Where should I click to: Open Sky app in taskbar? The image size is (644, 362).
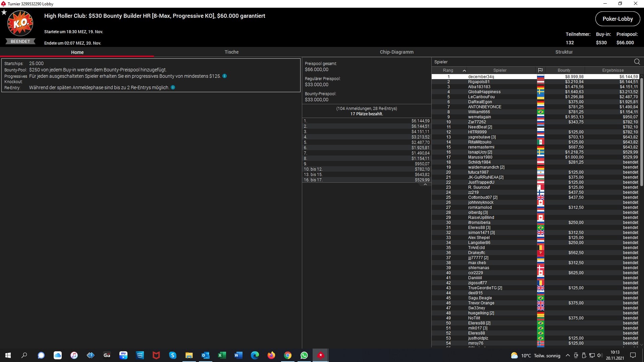pos(123,355)
